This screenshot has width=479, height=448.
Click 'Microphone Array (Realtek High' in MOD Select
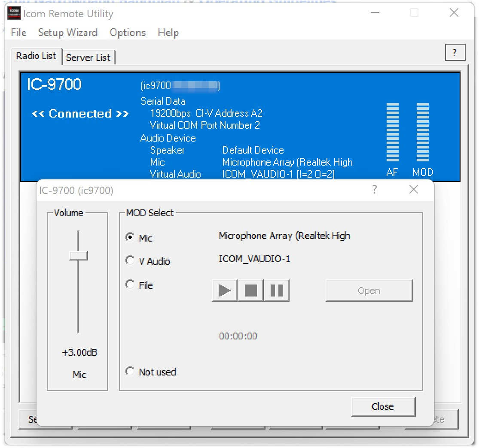point(284,236)
